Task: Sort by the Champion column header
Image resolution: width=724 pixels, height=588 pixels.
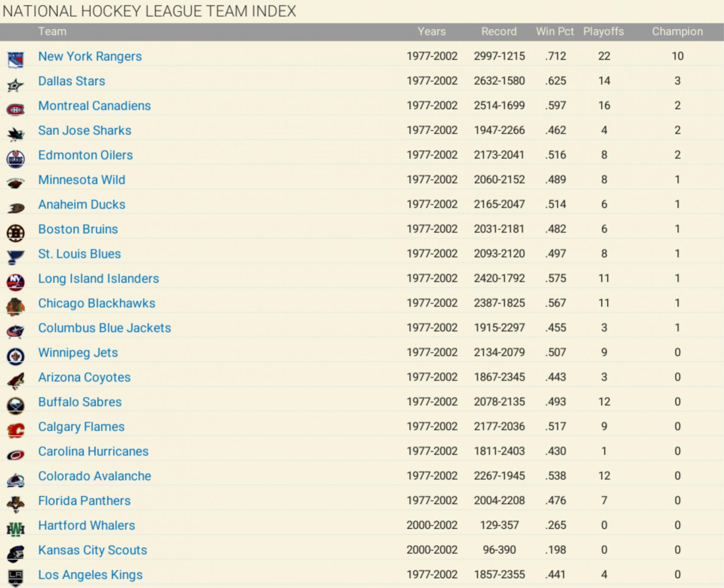Action: (x=677, y=31)
